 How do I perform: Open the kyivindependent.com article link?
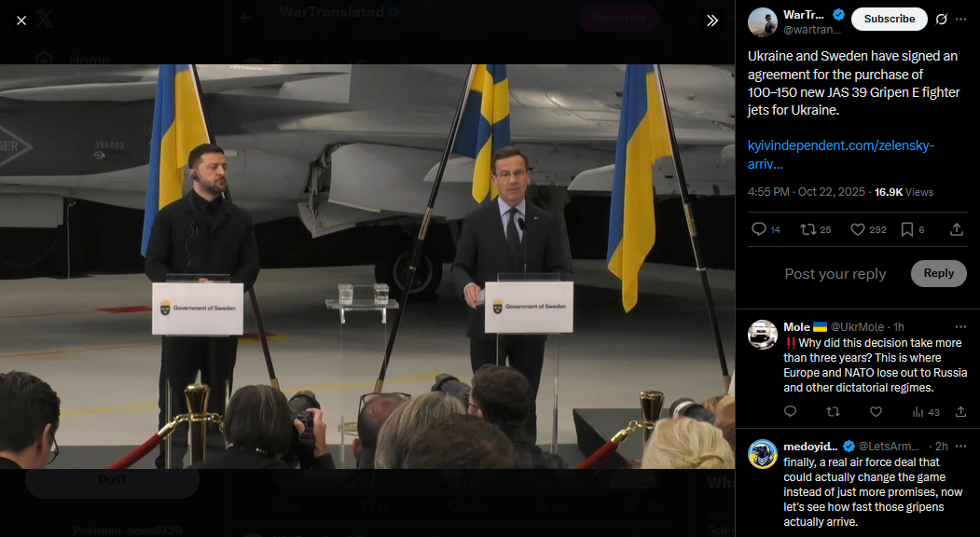coord(841,155)
